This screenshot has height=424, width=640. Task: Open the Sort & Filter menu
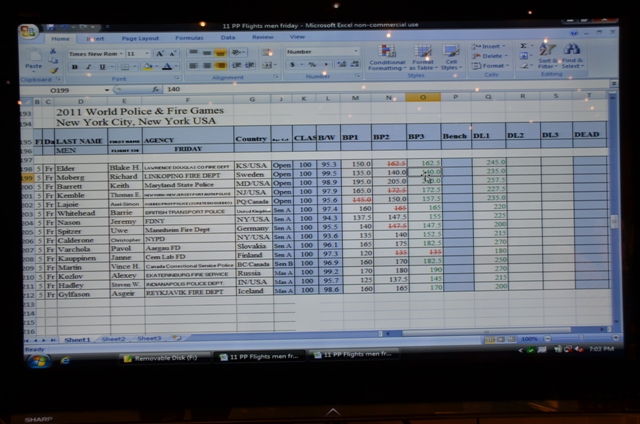click(x=547, y=56)
